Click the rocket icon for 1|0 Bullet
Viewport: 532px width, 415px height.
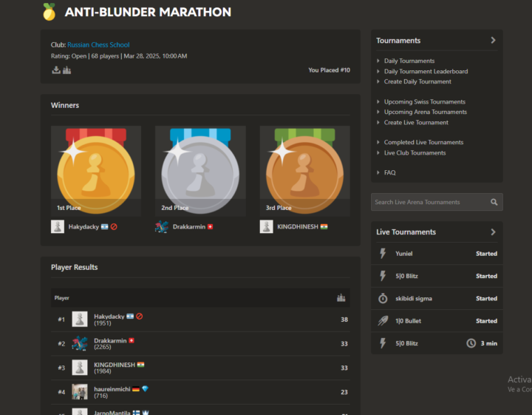click(x=383, y=321)
